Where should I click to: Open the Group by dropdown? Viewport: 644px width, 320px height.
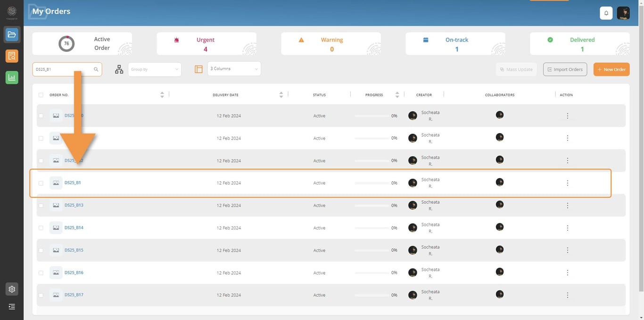[155, 69]
